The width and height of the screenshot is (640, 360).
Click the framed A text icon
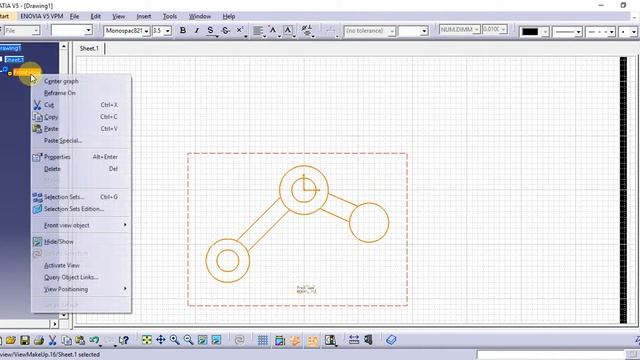pyautogui.click(x=288, y=30)
